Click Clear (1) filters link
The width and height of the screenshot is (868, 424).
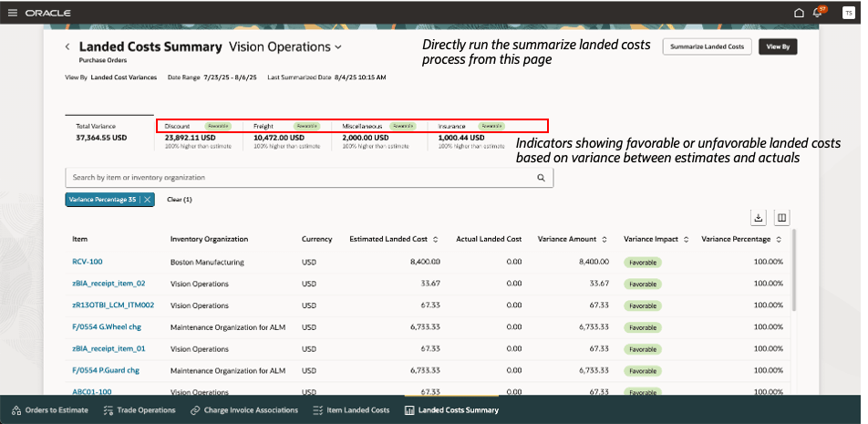click(180, 200)
